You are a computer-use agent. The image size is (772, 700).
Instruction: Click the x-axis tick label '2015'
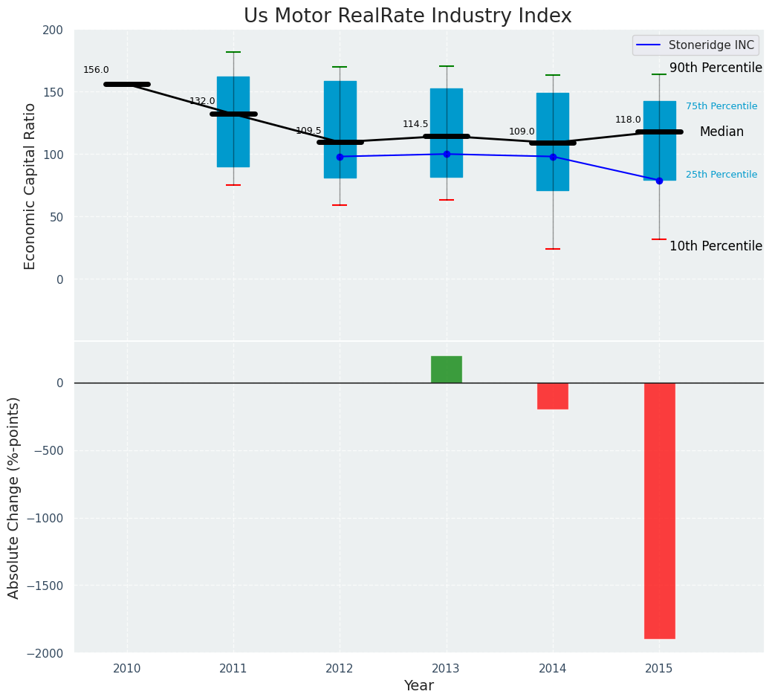659,669
